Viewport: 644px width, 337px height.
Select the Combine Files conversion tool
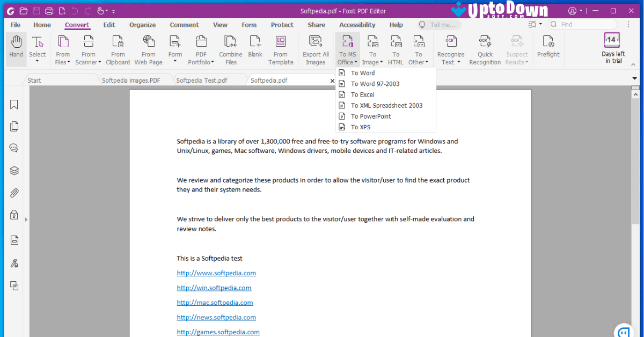click(x=230, y=48)
